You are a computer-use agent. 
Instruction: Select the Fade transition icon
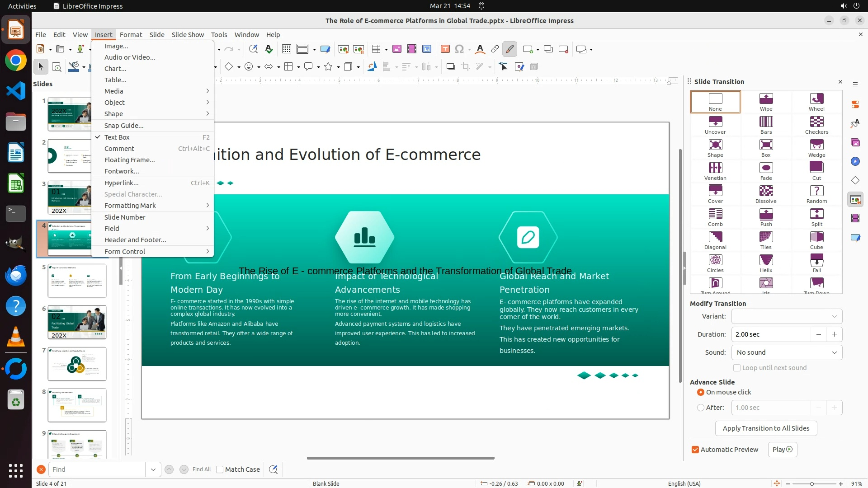766,168
